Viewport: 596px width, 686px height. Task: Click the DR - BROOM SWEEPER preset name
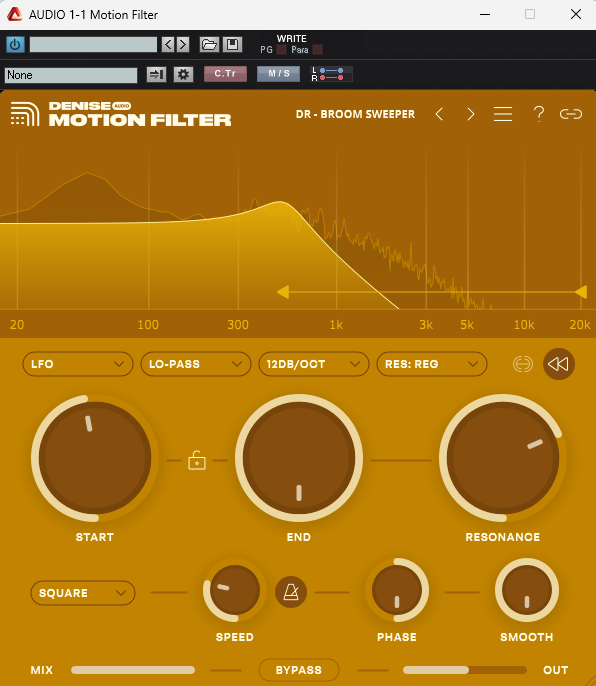pos(355,114)
